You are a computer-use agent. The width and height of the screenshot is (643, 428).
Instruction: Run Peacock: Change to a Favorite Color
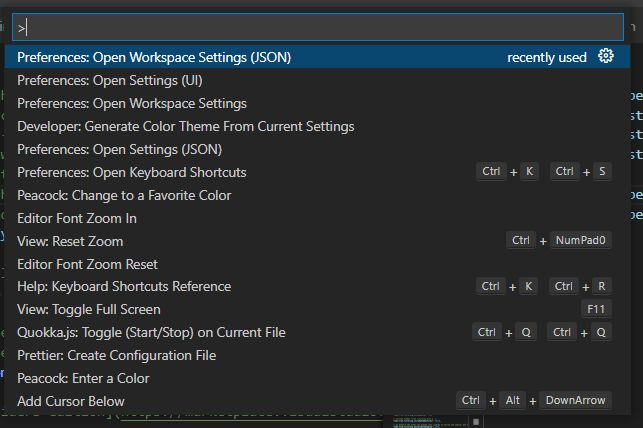tap(317, 195)
